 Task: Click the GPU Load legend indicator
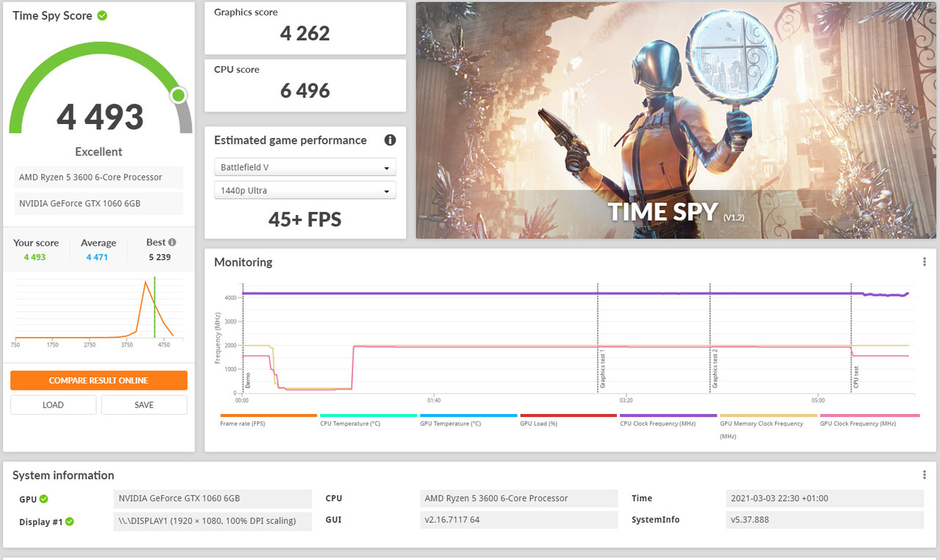tap(568, 415)
